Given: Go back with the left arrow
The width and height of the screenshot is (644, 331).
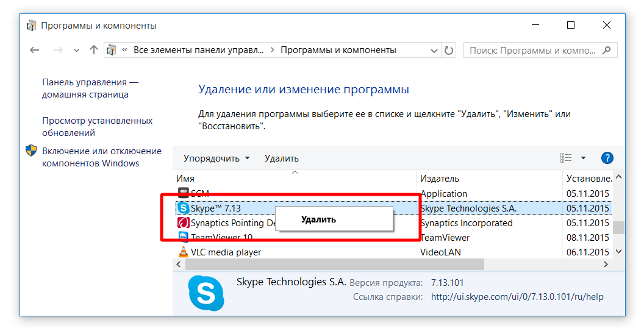Looking at the screenshot, I should pos(35,50).
